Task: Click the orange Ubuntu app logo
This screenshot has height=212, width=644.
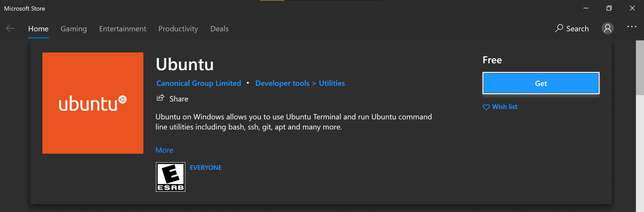Action: (x=93, y=103)
